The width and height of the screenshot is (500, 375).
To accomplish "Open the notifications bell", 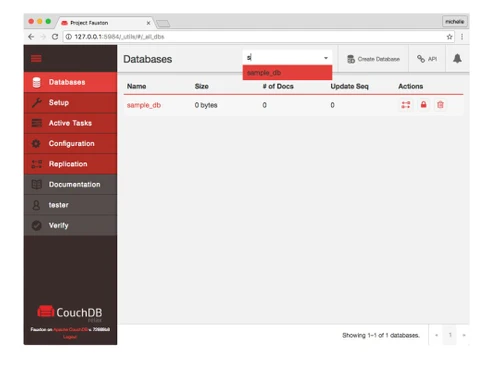I will [x=457, y=59].
